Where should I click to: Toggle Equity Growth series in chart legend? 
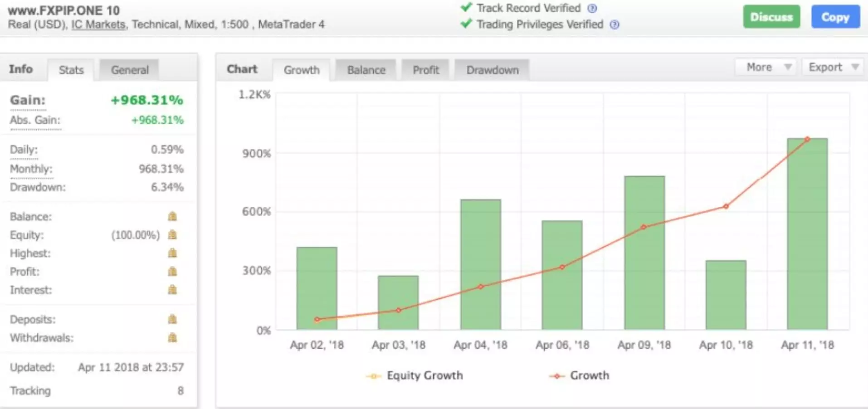(414, 375)
